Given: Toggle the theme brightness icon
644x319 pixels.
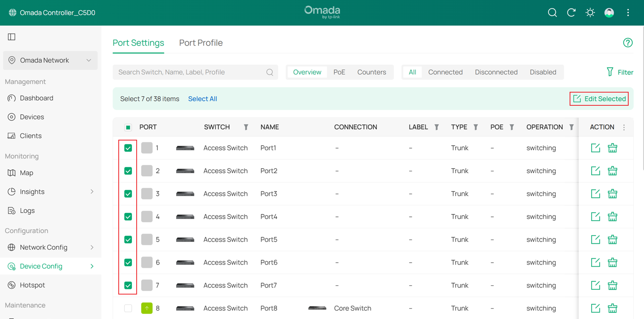Looking at the screenshot, I should point(590,12).
